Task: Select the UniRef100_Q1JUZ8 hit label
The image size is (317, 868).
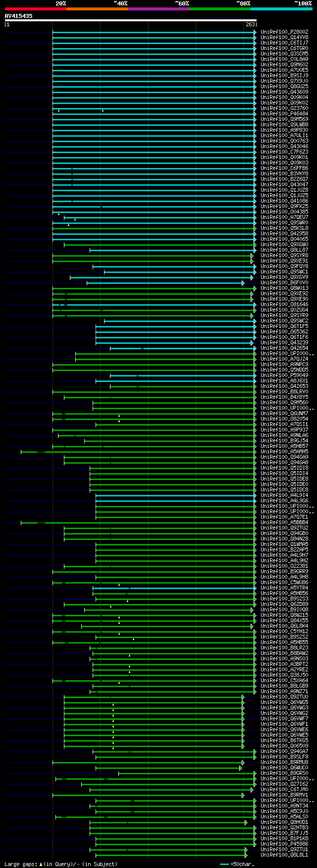Action: (x=284, y=190)
